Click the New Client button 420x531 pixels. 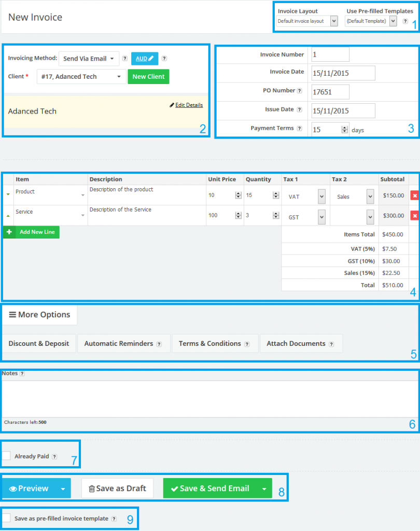pos(148,76)
